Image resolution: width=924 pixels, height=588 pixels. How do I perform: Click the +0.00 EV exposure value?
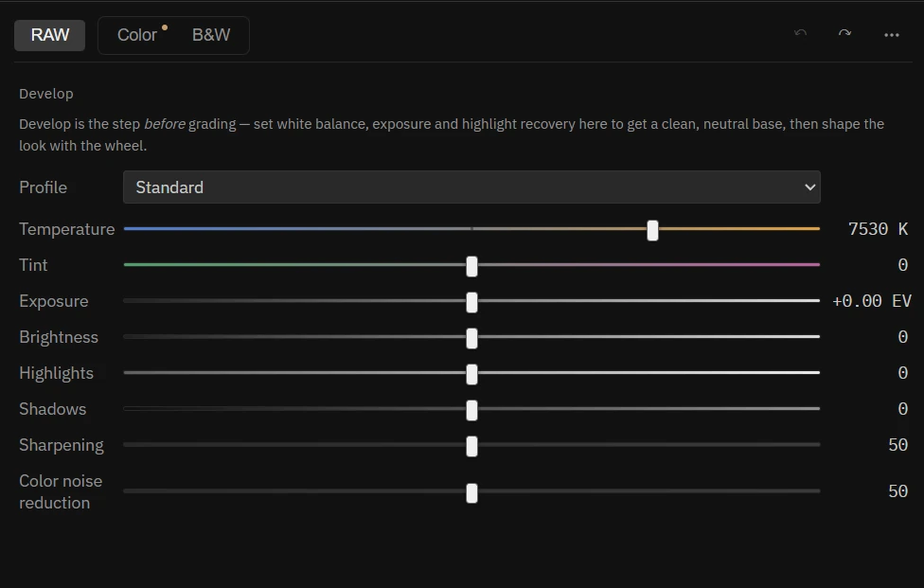tap(872, 301)
